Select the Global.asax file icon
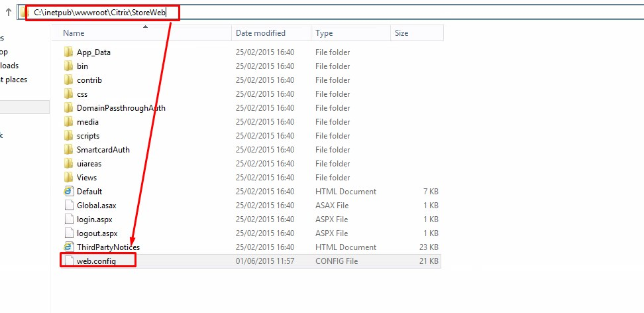Screen dimensions: 644x313 (68, 206)
